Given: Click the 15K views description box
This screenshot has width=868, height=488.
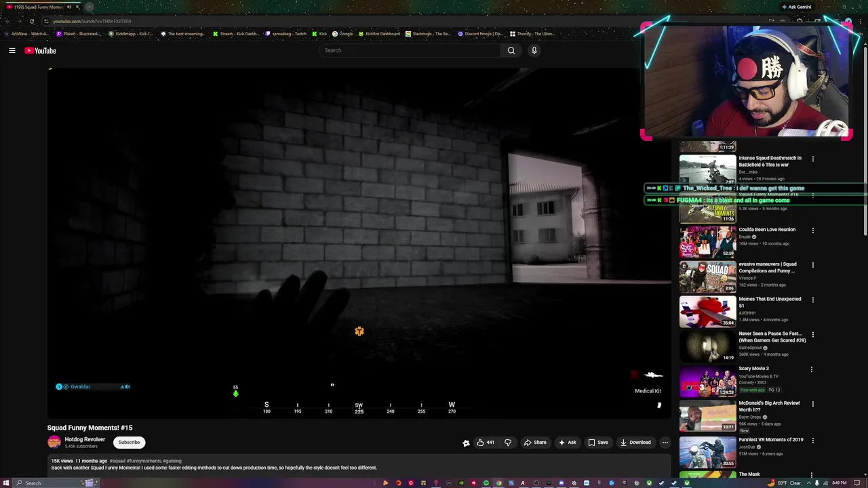Looking at the screenshot, I should click(x=359, y=465).
